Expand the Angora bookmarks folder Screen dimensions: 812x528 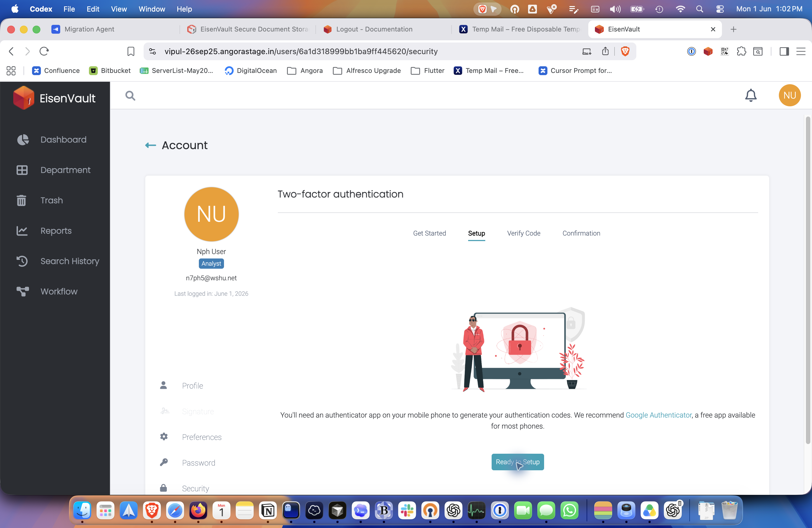pos(305,71)
